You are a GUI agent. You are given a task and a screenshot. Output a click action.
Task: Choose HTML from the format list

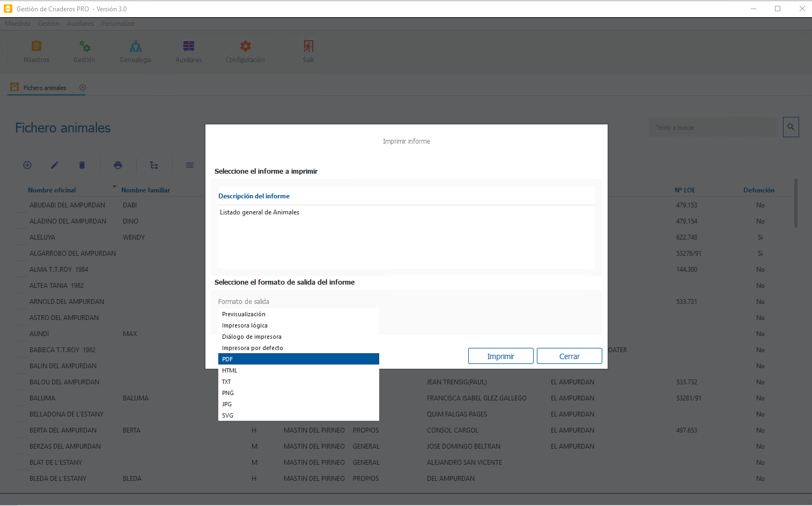(298, 370)
